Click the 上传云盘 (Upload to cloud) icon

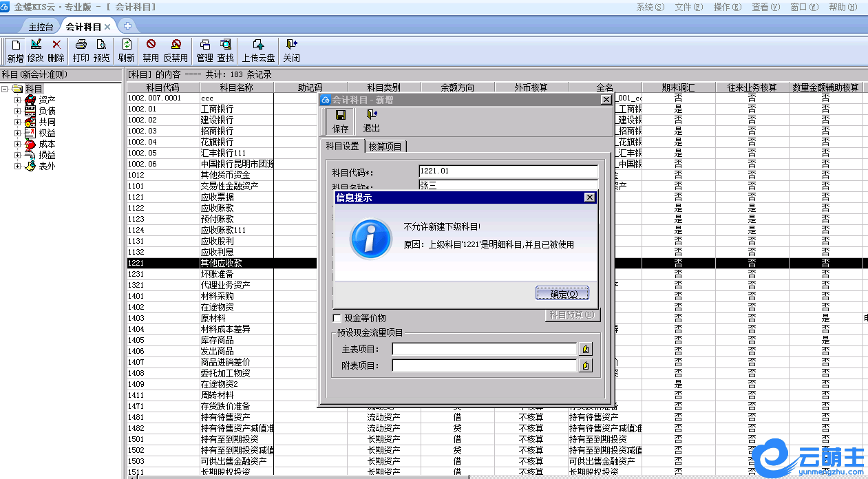[x=258, y=50]
